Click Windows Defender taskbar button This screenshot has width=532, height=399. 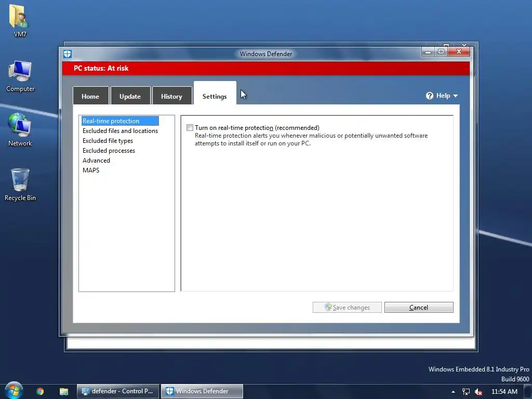point(202,391)
